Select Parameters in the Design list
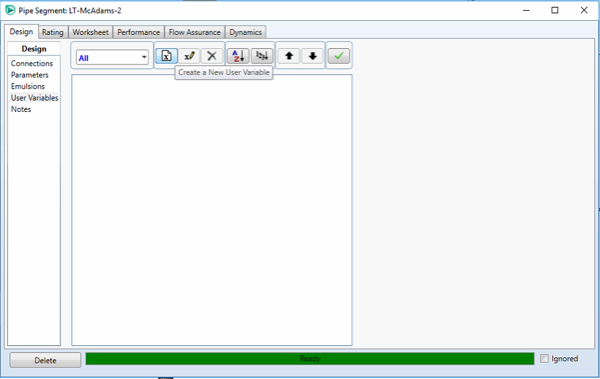The image size is (600, 379). 30,75
